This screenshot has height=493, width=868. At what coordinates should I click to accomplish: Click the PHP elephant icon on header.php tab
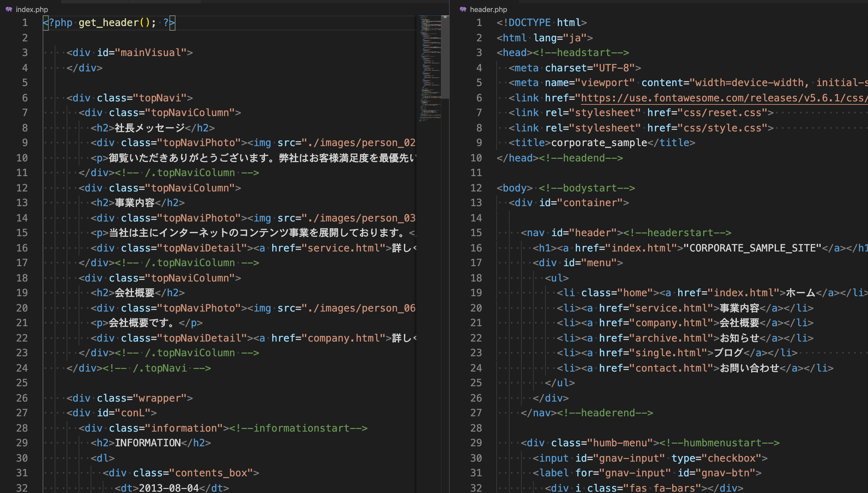pyautogui.click(x=463, y=9)
